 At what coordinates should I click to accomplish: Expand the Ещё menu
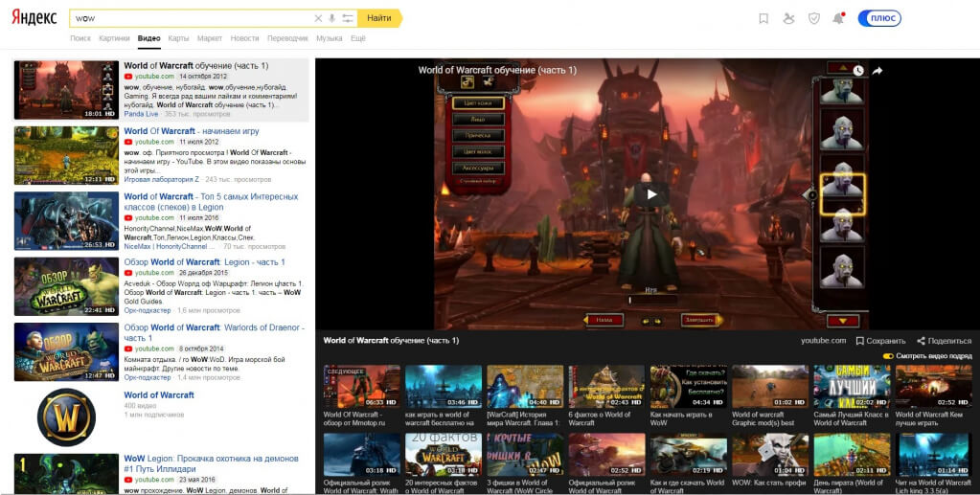(358, 38)
